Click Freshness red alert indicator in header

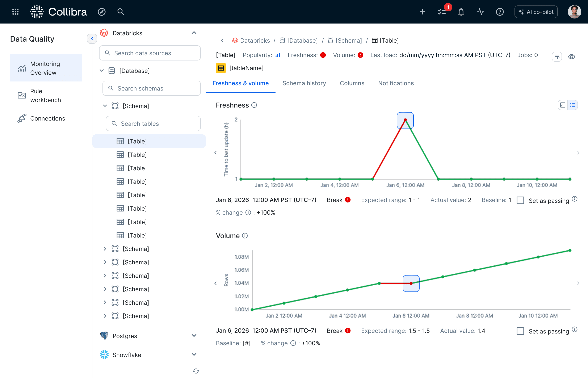point(323,55)
